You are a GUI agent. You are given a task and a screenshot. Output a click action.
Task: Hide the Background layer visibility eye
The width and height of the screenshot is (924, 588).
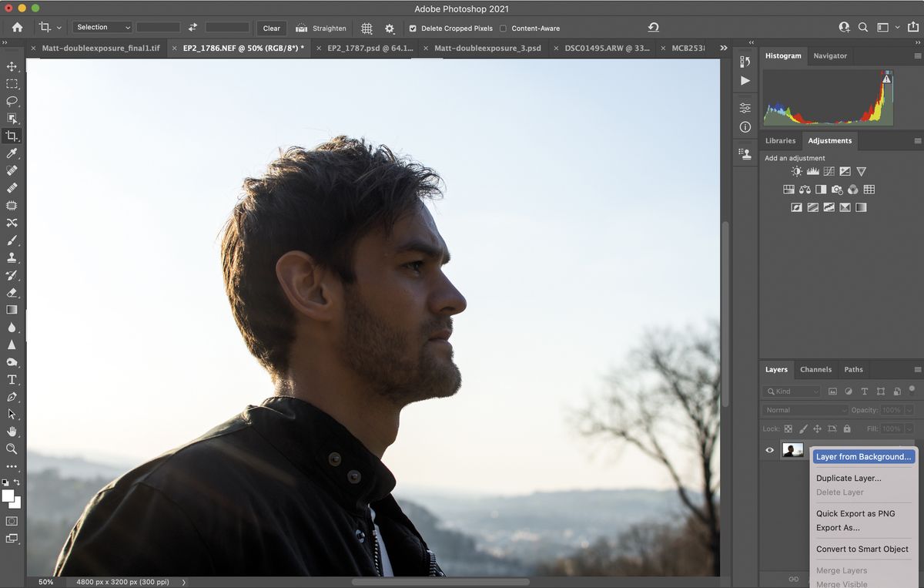pyautogui.click(x=768, y=450)
